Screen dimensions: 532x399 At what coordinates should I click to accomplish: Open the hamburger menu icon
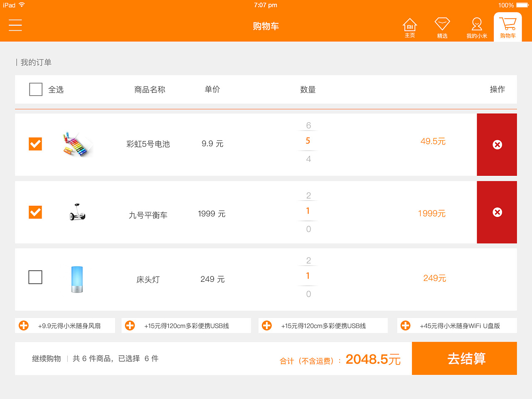(15, 25)
